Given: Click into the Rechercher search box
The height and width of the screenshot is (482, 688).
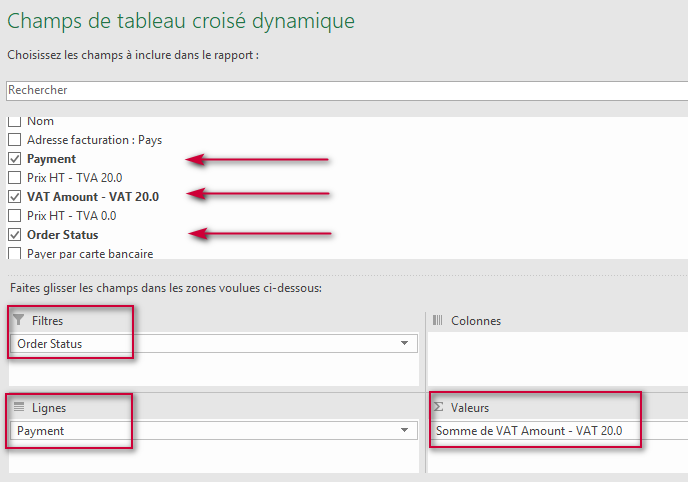Looking at the screenshot, I should 340,90.
